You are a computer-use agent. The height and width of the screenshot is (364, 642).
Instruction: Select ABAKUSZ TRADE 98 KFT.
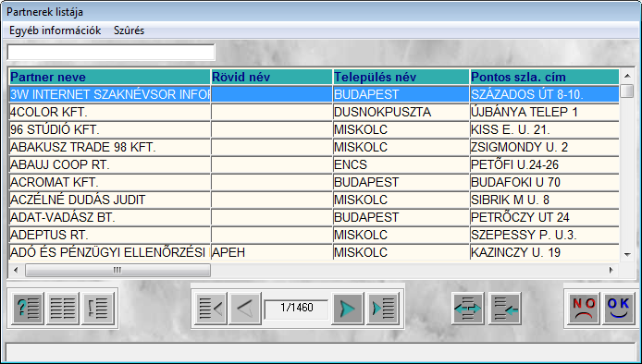[109, 147]
